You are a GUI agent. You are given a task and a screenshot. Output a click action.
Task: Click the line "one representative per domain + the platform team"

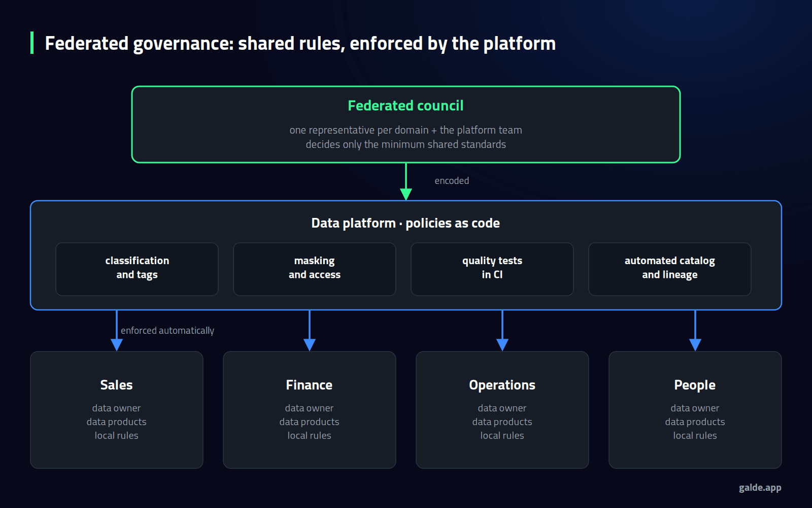click(x=405, y=130)
